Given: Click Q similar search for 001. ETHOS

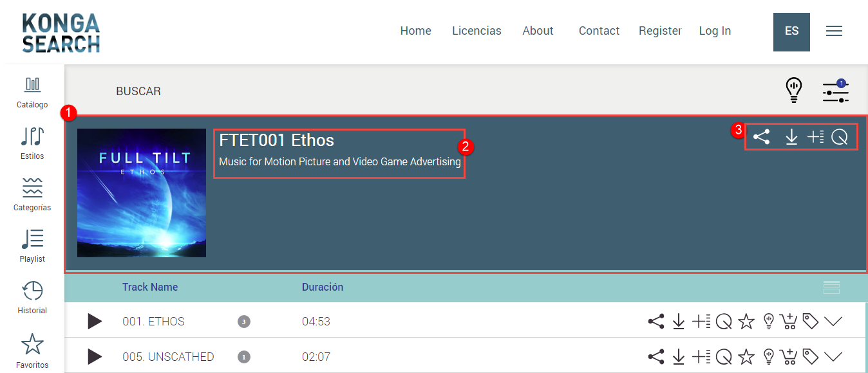Looking at the screenshot, I should [x=724, y=321].
